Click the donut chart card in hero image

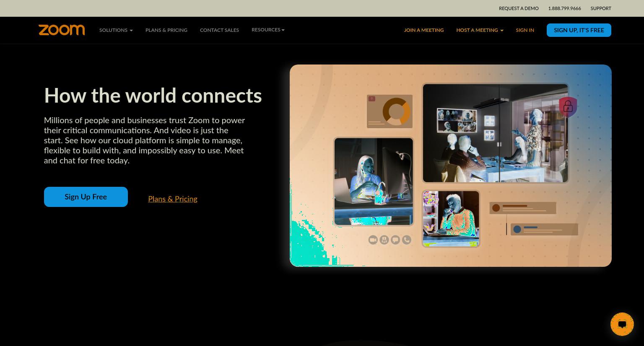coord(390,111)
